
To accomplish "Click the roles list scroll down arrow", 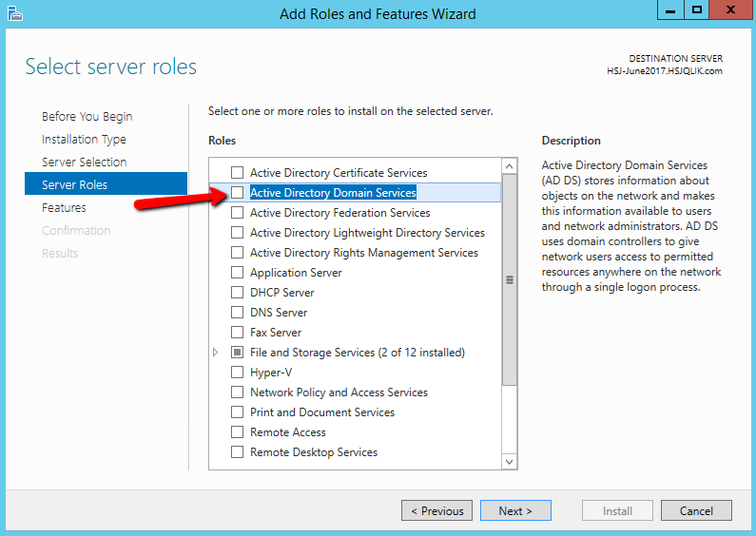I will tap(509, 462).
